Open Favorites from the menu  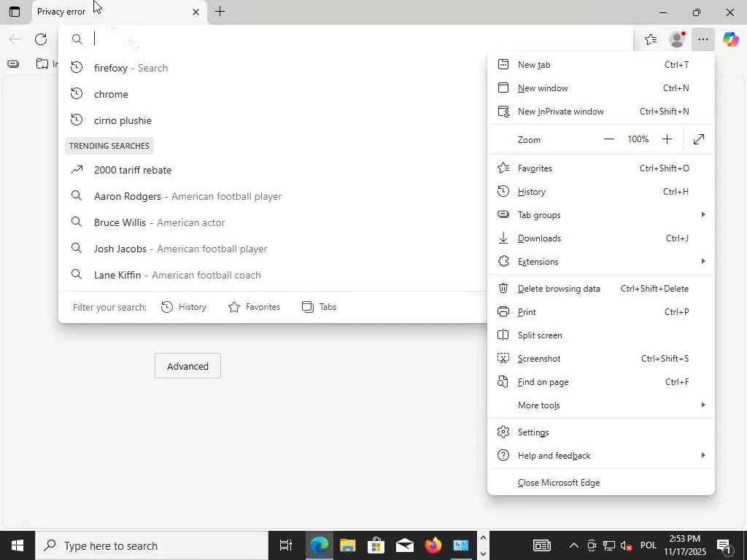click(x=601, y=168)
